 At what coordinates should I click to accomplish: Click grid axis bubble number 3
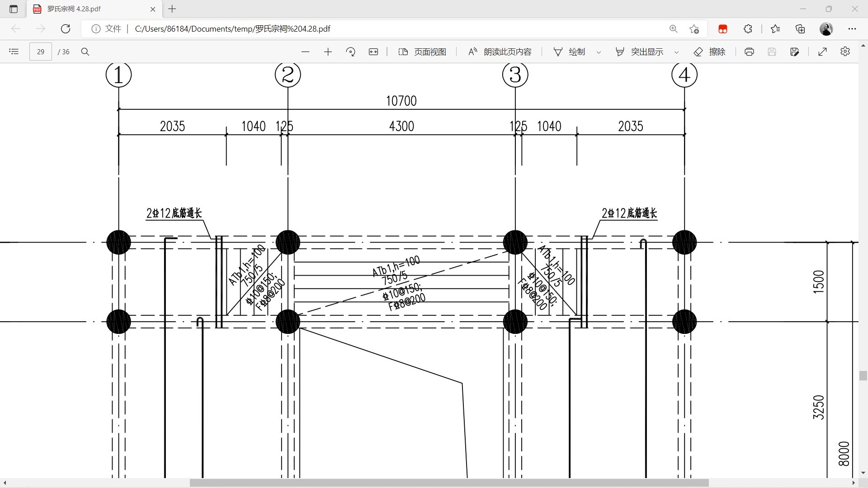click(515, 75)
